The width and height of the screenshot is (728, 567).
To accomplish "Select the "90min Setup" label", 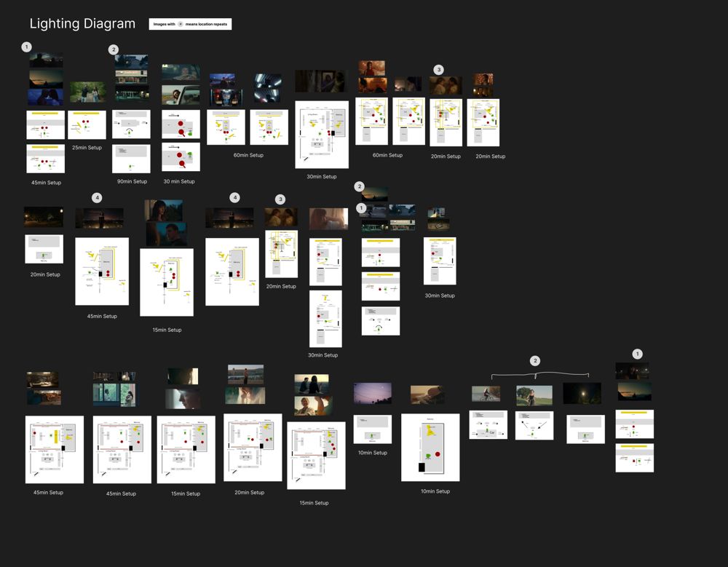I will 132,181.
